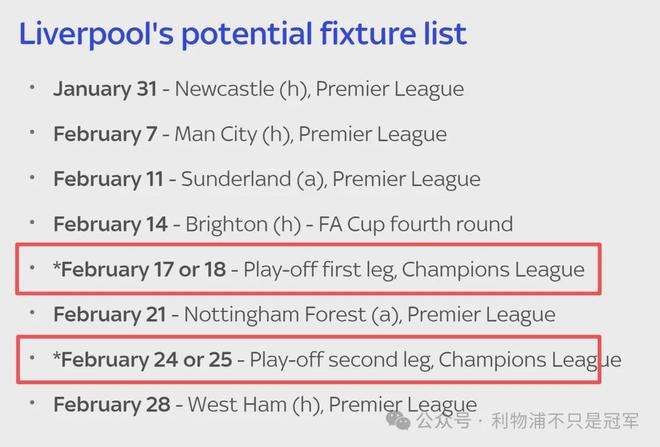Select the February 14 date text
The image size is (660, 447).
(110, 224)
